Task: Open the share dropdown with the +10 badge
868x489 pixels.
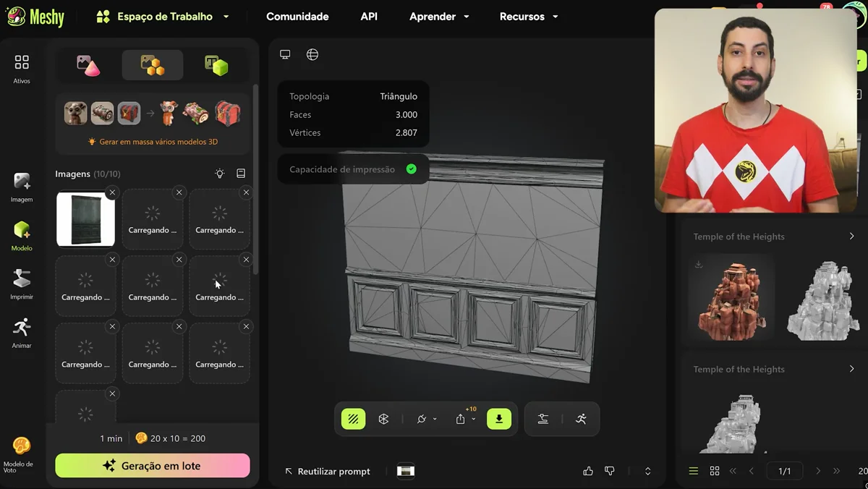Action: coord(464,418)
